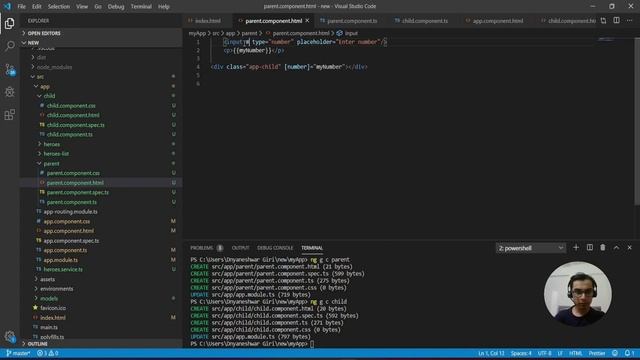Click the master branch indicator

point(18,353)
